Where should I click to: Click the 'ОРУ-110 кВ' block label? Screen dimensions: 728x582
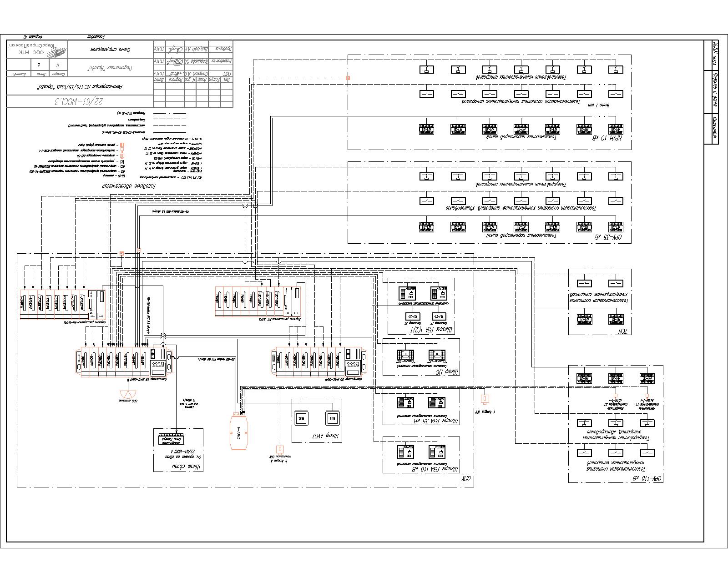646,478
